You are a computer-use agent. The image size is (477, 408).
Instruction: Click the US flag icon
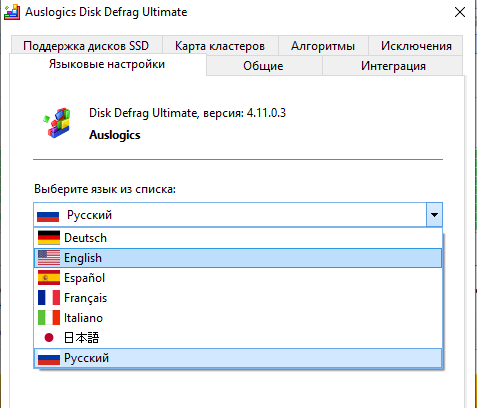(49, 258)
